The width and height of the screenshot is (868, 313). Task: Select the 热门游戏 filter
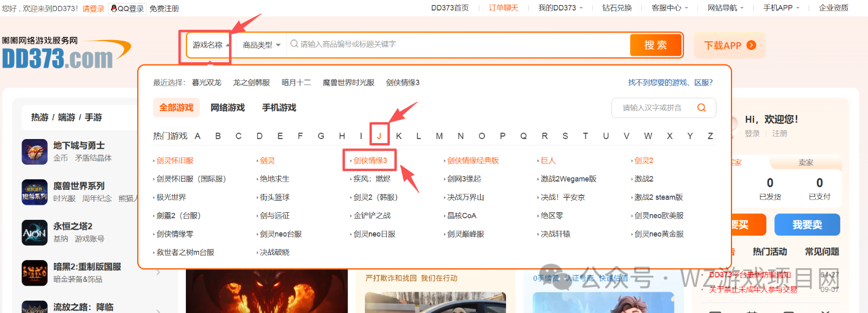[170, 136]
